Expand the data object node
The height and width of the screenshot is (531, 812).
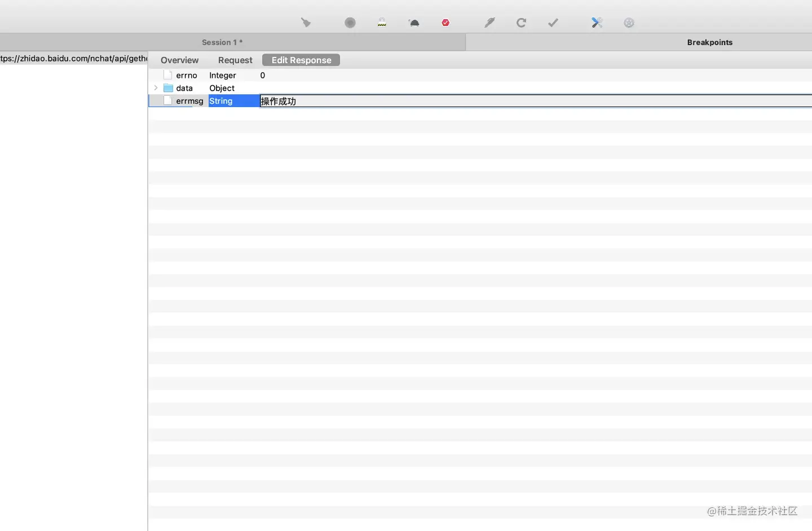(x=156, y=88)
